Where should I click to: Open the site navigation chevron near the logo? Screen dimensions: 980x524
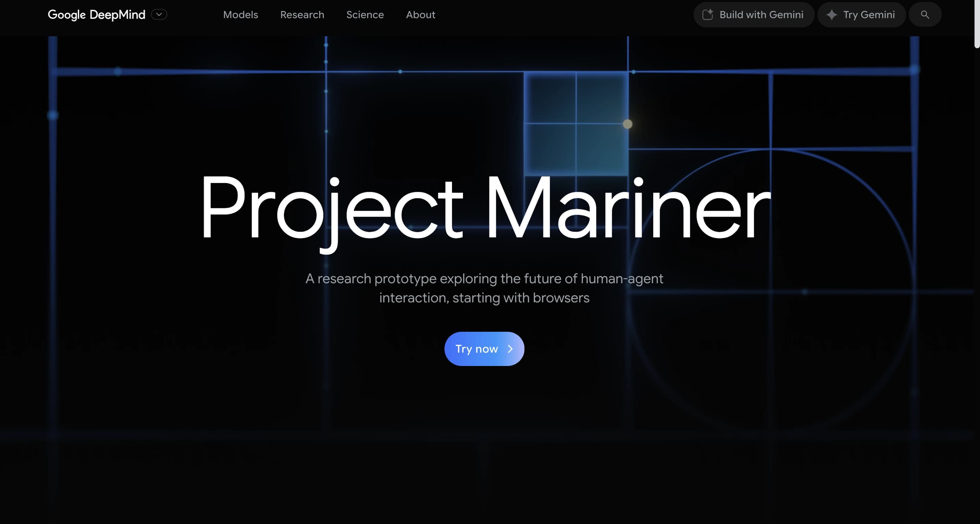click(159, 14)
